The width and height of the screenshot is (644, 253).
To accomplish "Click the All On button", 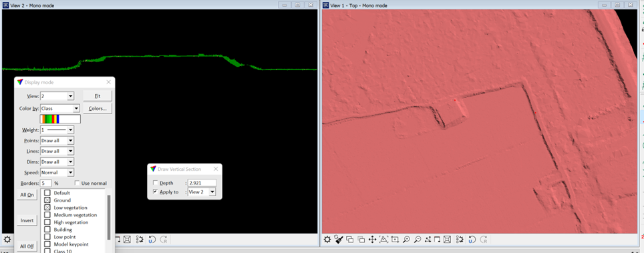I will [x=27, y=195].
